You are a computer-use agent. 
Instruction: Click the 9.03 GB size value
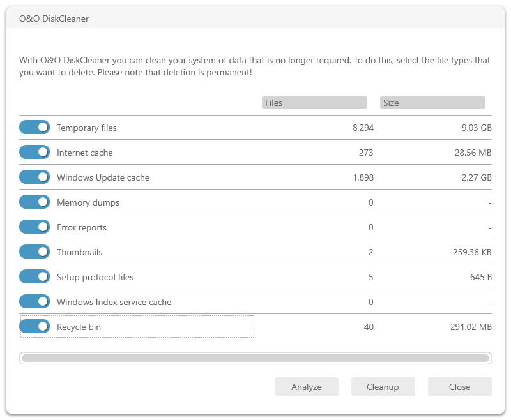coord(477,128)
